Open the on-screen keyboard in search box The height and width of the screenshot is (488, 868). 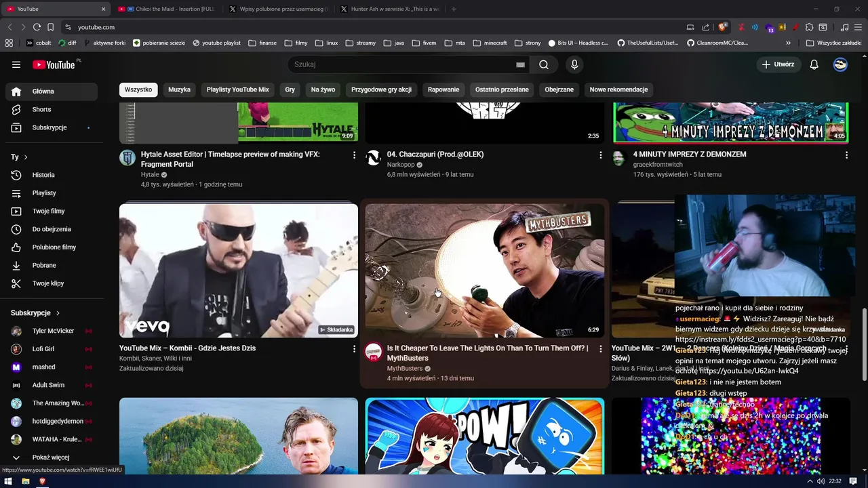point(520,64)
